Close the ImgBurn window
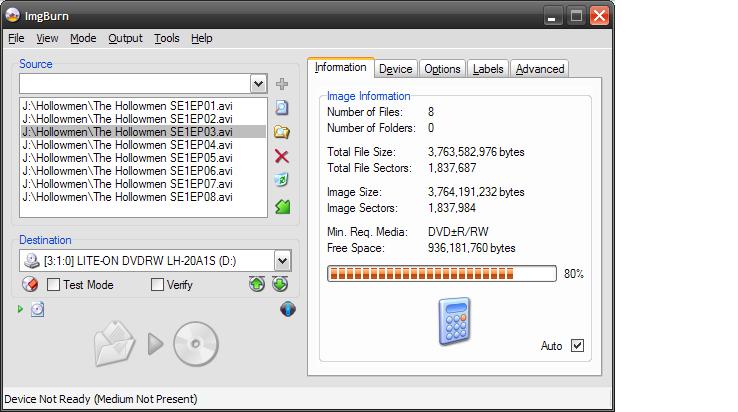The image size is (738, 412). click(600, 16)
